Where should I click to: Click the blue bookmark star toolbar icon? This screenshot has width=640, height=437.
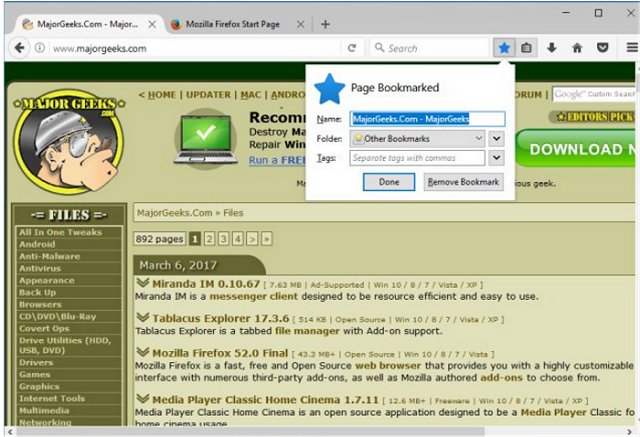click(x=504, y=48)
